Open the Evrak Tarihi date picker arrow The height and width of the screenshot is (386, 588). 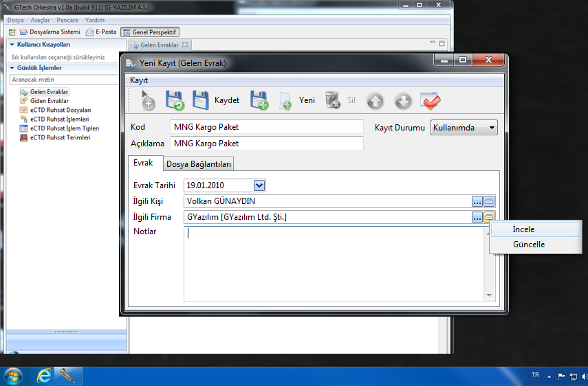coord(259,185)
